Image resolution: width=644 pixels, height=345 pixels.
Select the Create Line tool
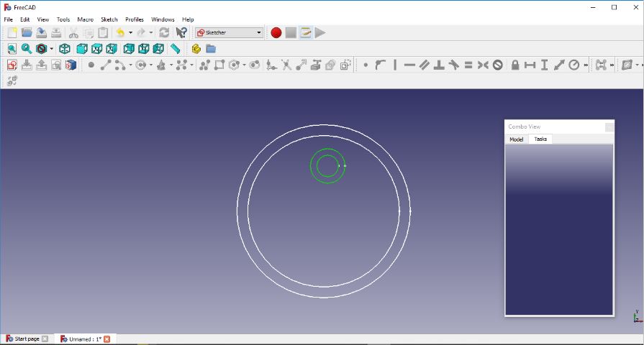point(106,65)
